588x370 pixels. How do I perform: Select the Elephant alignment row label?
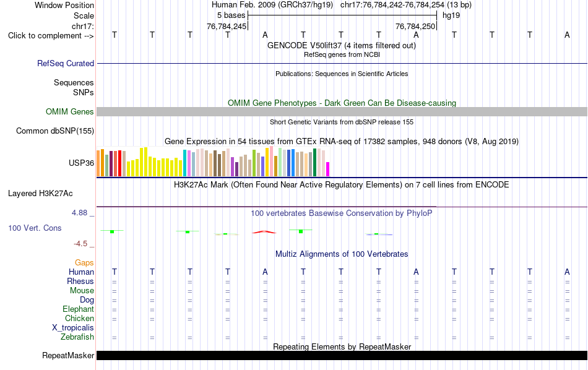78,309
